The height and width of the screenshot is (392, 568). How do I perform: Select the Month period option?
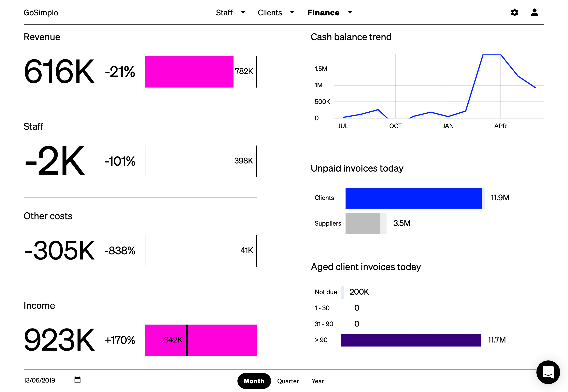coord(254,381)
